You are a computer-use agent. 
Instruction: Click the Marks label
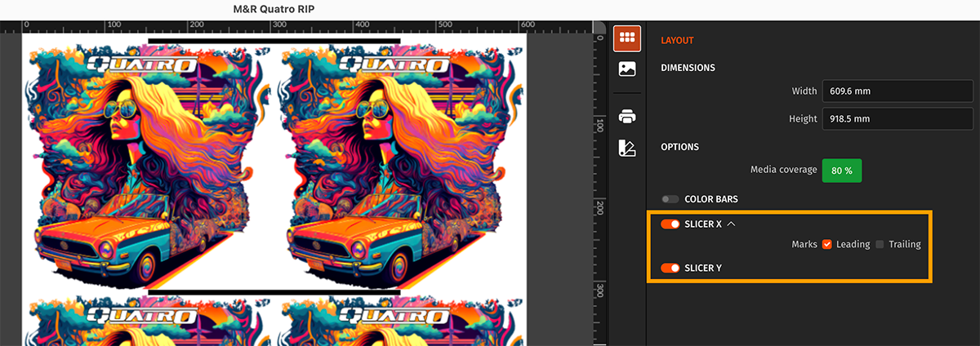click(804, 244)
